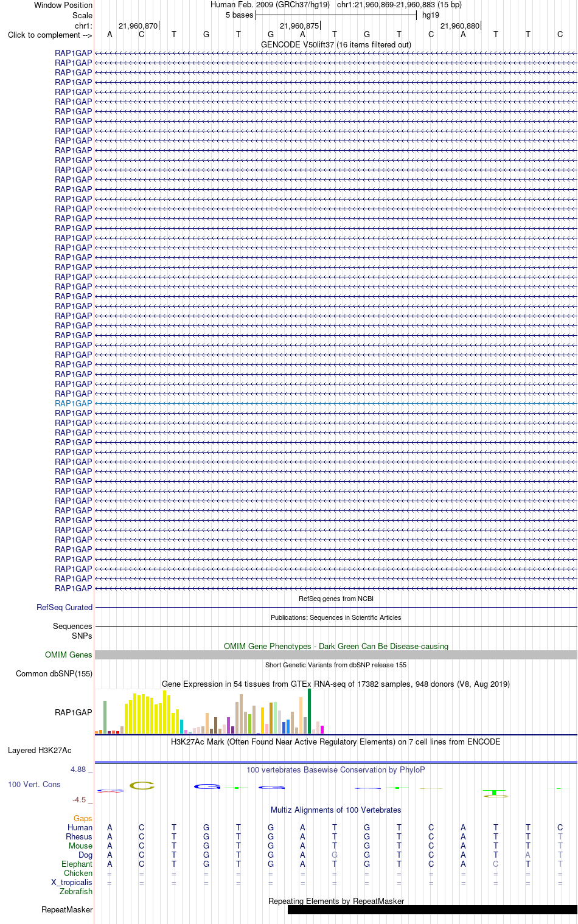
Task: Select the Dog alignment row label
Action: point(86,855)
